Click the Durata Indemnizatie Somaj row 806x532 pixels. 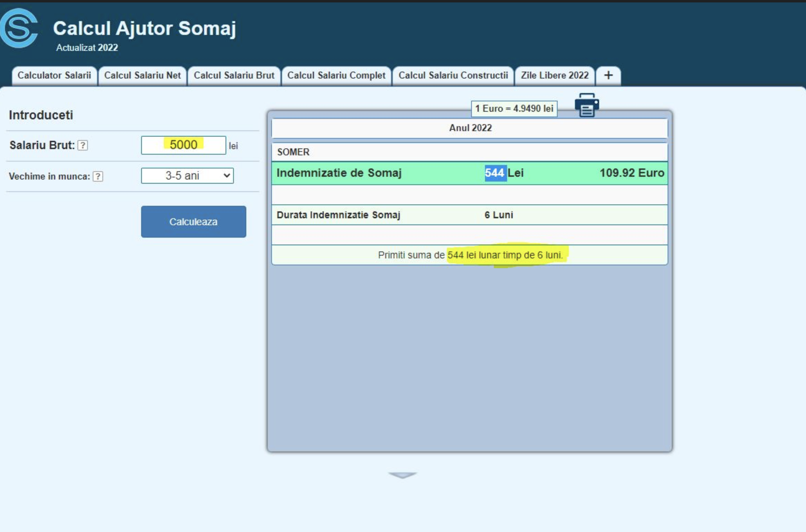pyautogui.click(x=469, y=215)
